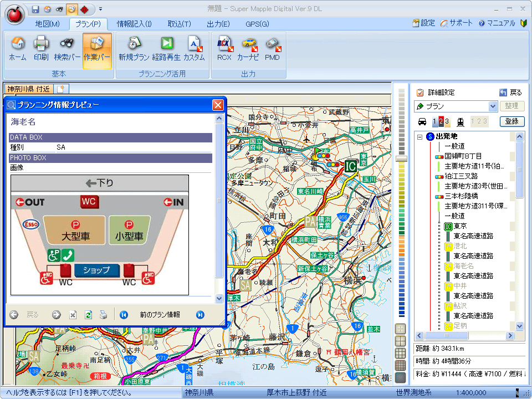The height and width of the screenshot is (399, 532).
Task: Click the カーナビ car navigation icon
Action: [x=248, y=49]
